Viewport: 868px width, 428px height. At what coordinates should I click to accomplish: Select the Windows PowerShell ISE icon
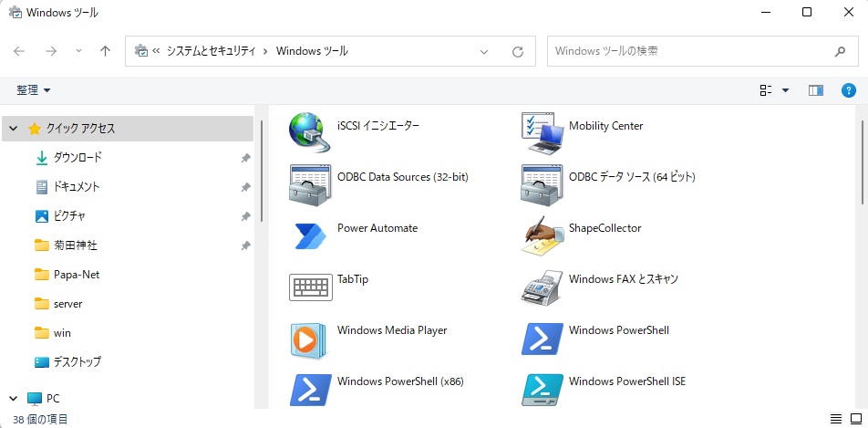tap(542, 391)
